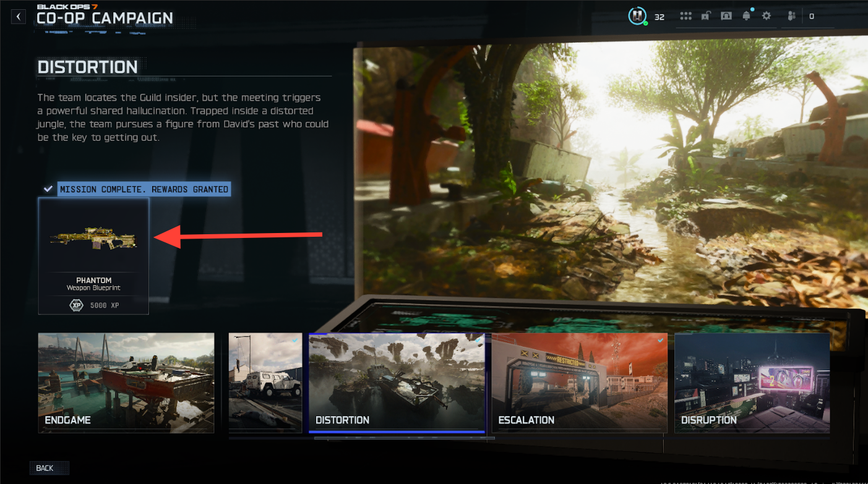Click the Distortion mission description paragraph
This screenshot has width=868, height=484.
(x=183, y=117)
